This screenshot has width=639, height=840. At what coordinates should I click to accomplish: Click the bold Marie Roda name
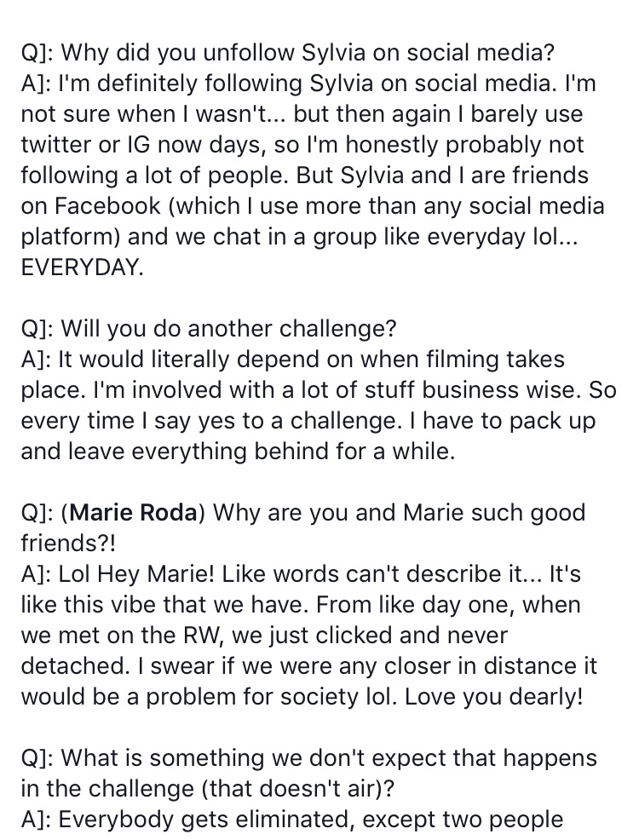[x=134, y=513]
